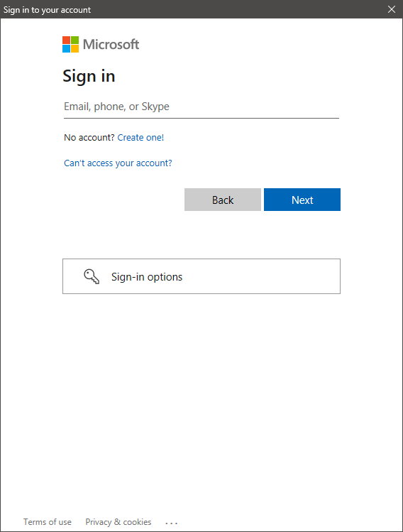Close the sign-in dialog with X
The width and height of the screenshot is (403, 532).
(x=392, y=9)
